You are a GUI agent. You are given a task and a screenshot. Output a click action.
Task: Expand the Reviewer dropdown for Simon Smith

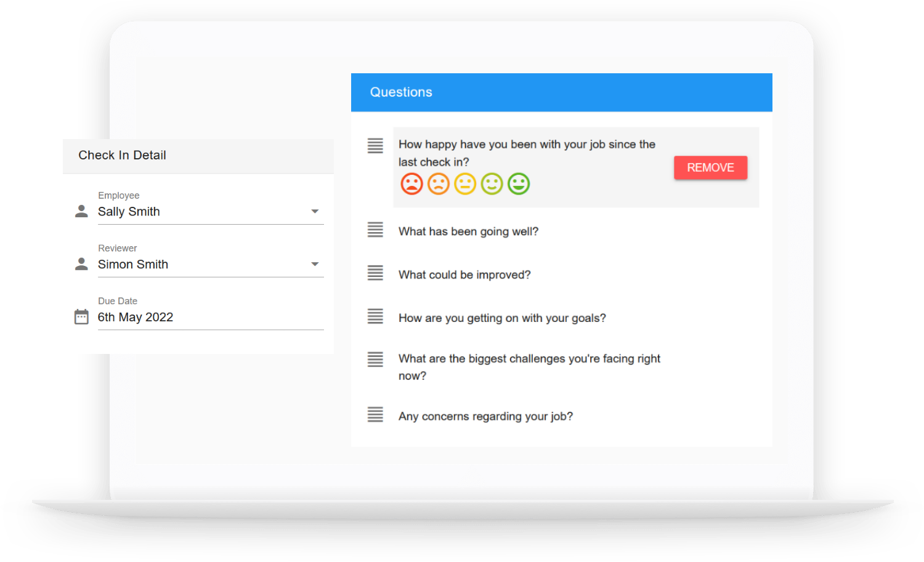(315, 263)
